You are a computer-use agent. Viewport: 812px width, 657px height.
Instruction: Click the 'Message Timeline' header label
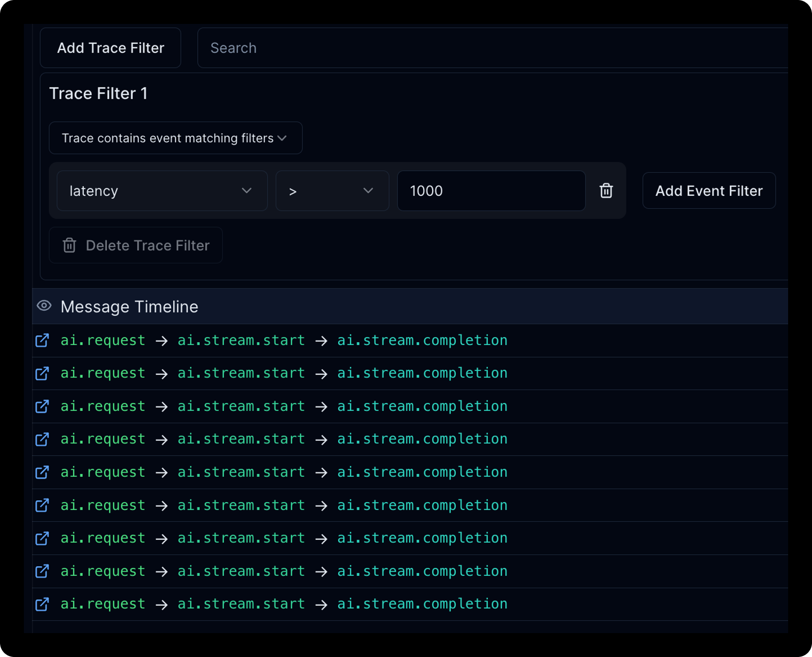(129, 307)
